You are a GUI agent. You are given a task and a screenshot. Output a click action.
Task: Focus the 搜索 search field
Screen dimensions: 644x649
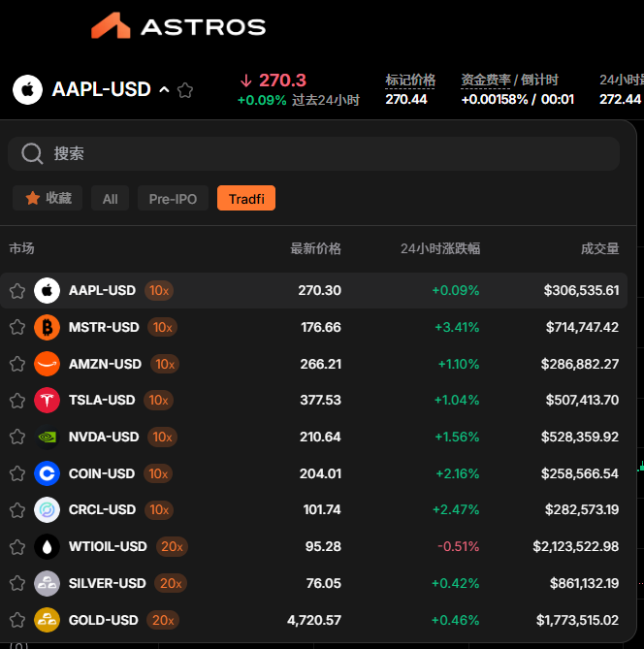point(313,154)
